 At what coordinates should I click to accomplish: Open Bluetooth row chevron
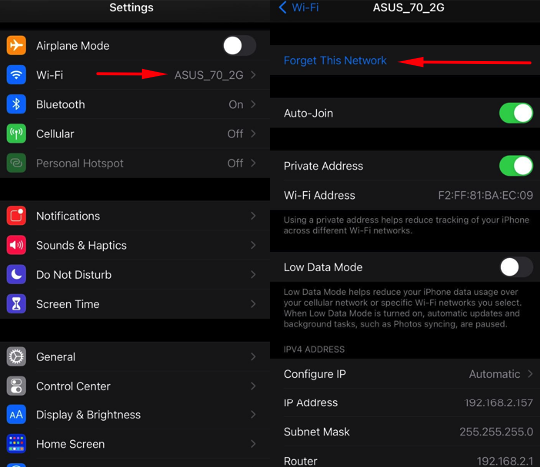(x=253, y=104)
